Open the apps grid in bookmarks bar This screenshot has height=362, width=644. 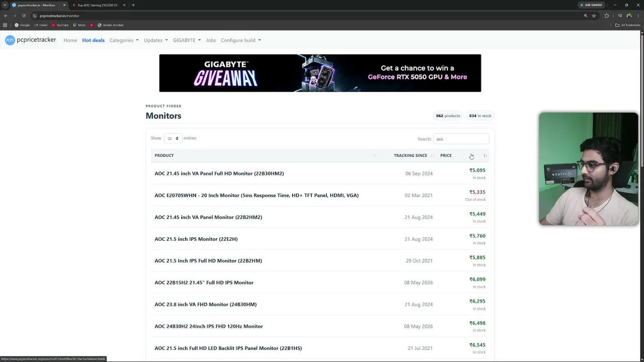tap(5, 25)
